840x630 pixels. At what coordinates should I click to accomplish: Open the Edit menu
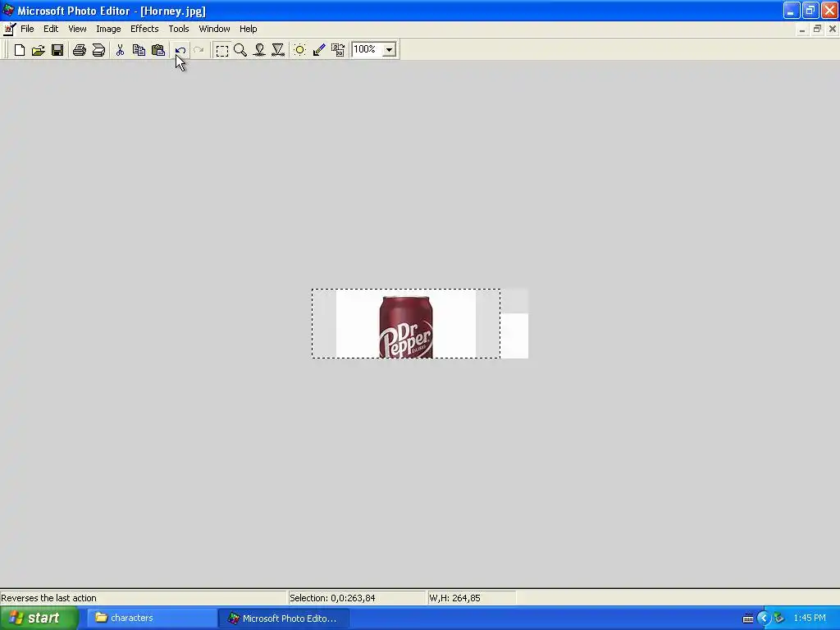51,29
